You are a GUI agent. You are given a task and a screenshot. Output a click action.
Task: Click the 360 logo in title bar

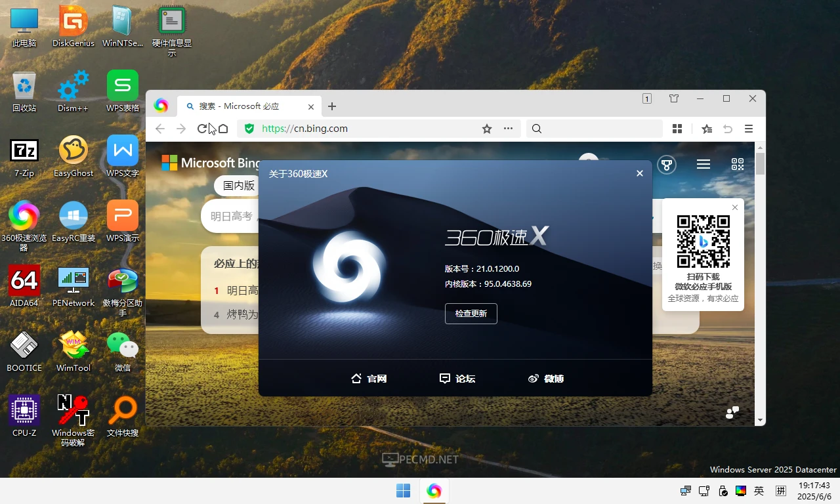click(x=161, y=106)
